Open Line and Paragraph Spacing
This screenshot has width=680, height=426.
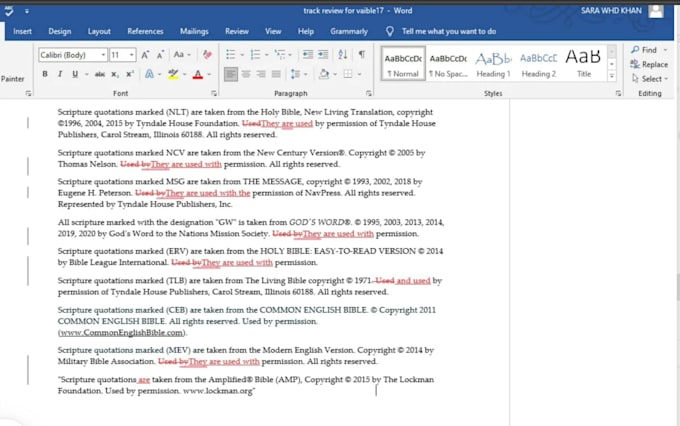tap(295, 74)
